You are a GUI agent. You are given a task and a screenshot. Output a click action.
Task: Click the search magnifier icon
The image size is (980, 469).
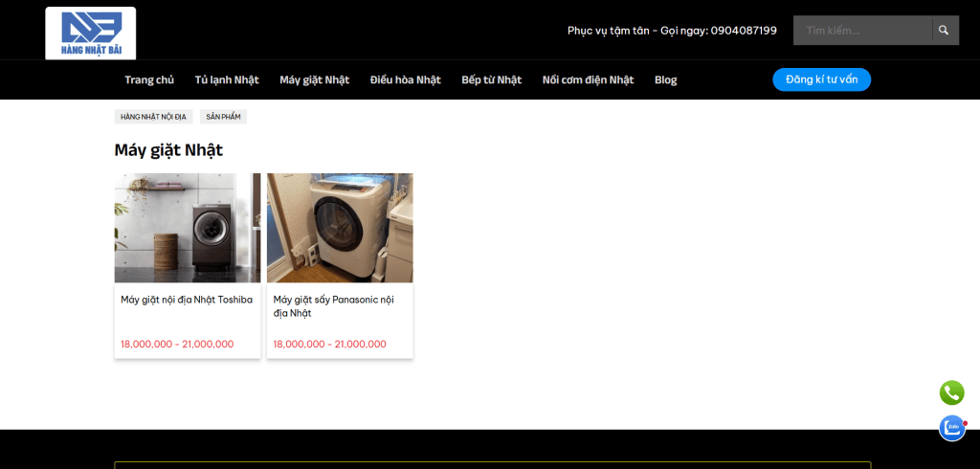(944, 30)
